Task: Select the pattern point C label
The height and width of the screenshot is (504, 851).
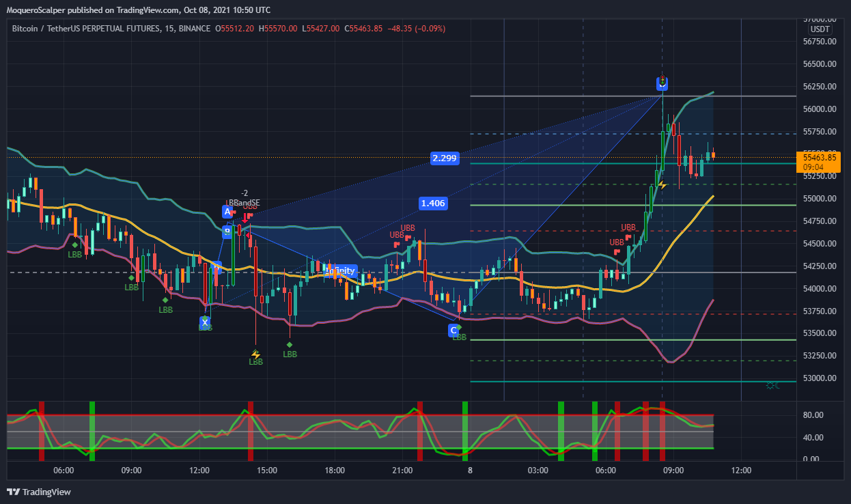Action: [x=453, y=331]
